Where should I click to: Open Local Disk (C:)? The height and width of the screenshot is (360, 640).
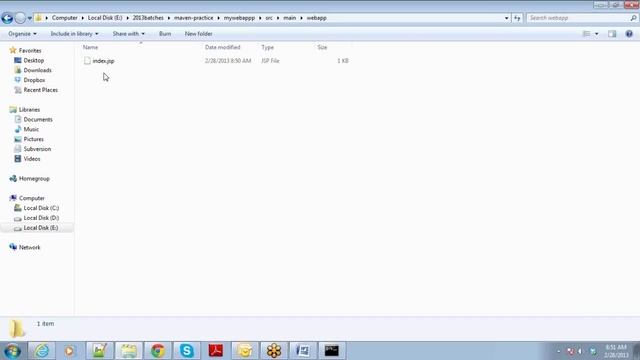click(x=41, y=208)
